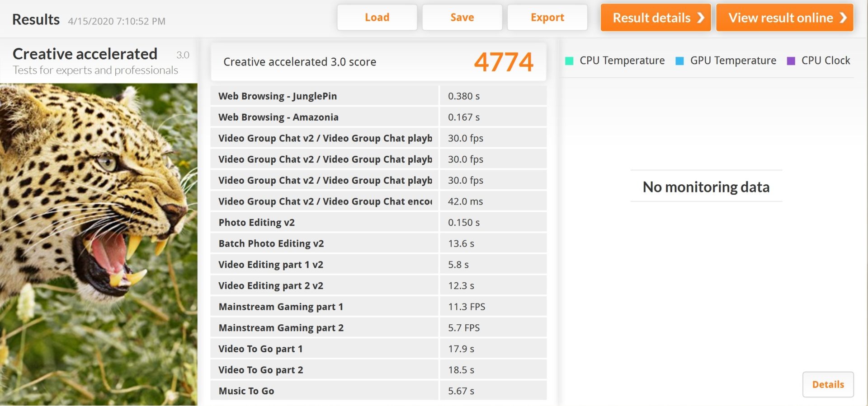Click the 4774 Creative accelerated score
The image size is (868, 406).
pos(503,62)
